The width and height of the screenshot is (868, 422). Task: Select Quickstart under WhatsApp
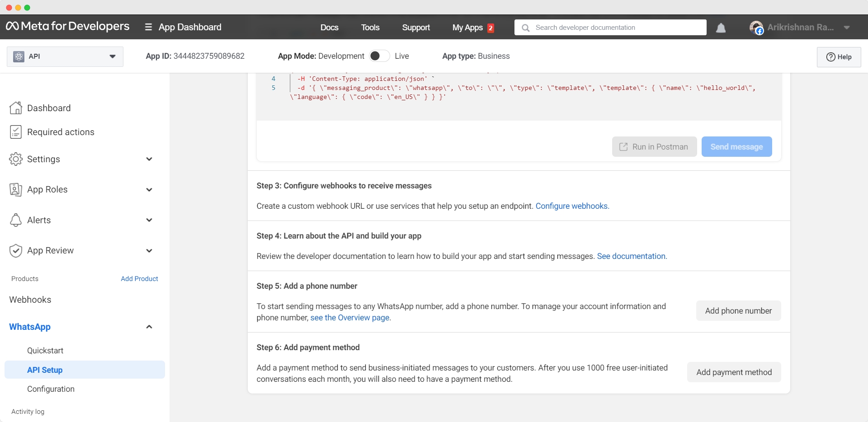[x=45, y=351]
